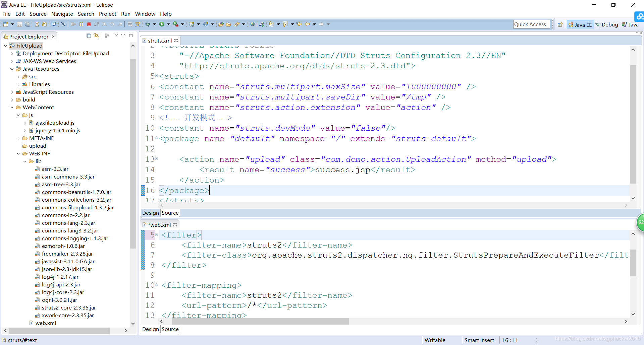This screenshot has width=644, height=345.
Task: Click web.xml editor horizontal scrollbar
Action: pyautogui.click(x=260, y=322)
